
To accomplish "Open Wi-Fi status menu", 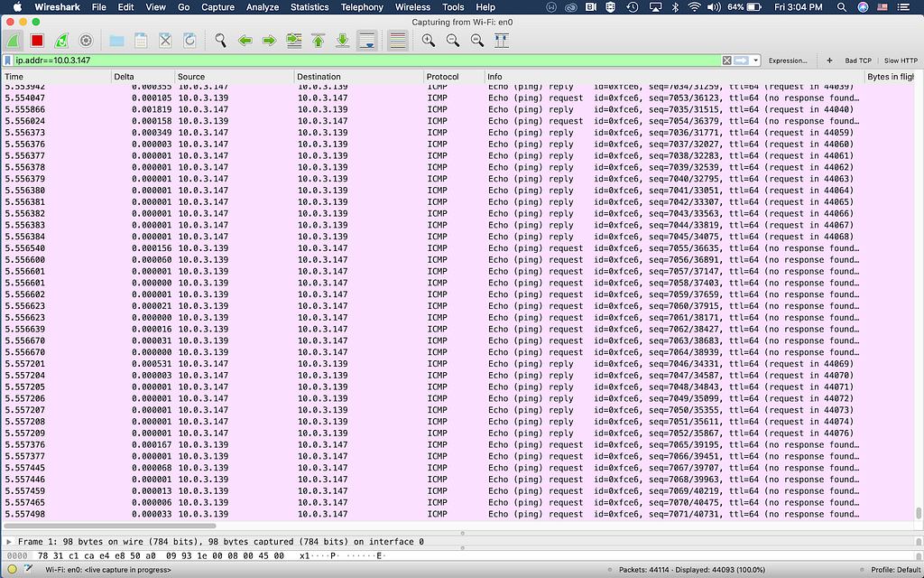I will [x=694, y=7].
